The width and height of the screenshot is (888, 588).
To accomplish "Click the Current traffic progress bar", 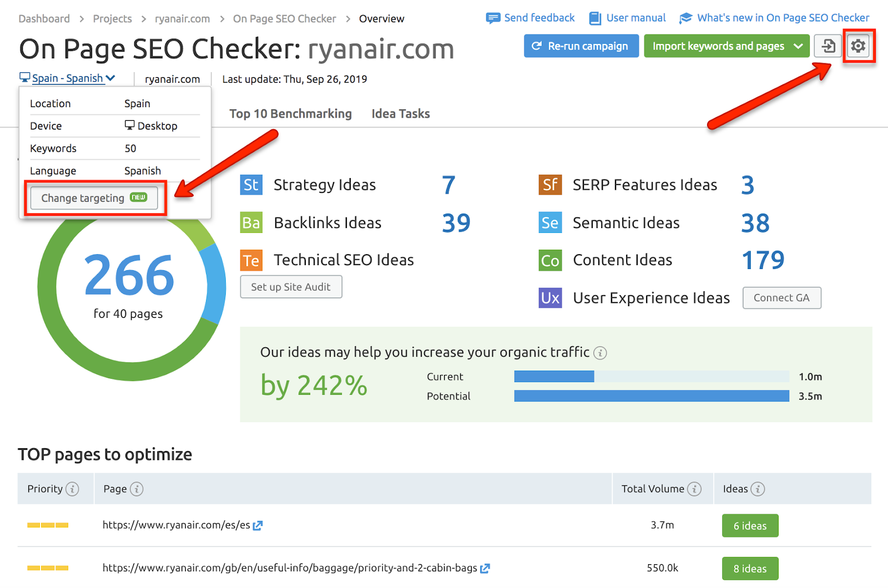I will coord(652,377).
